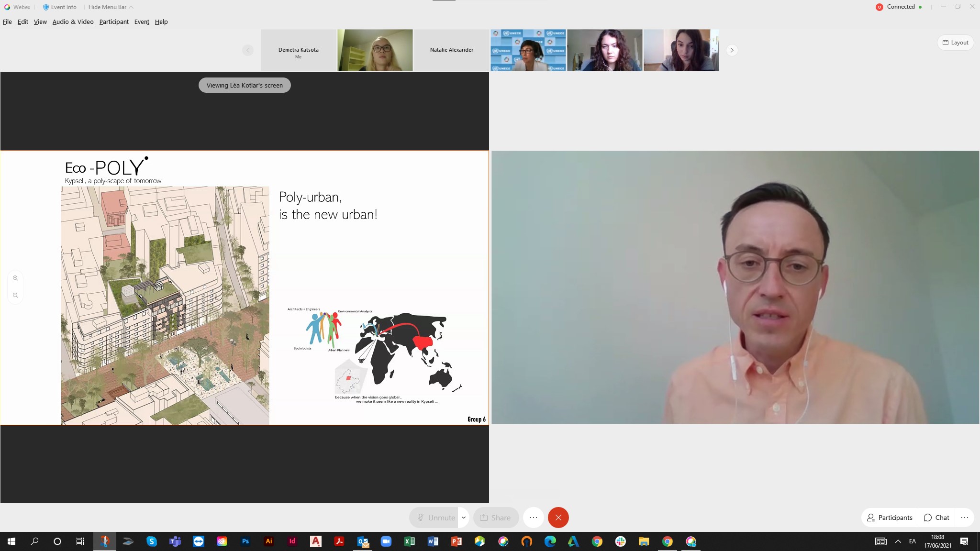Expand audio options arrow next to Unmute
The image size is (980, 551).
point(463,518)
